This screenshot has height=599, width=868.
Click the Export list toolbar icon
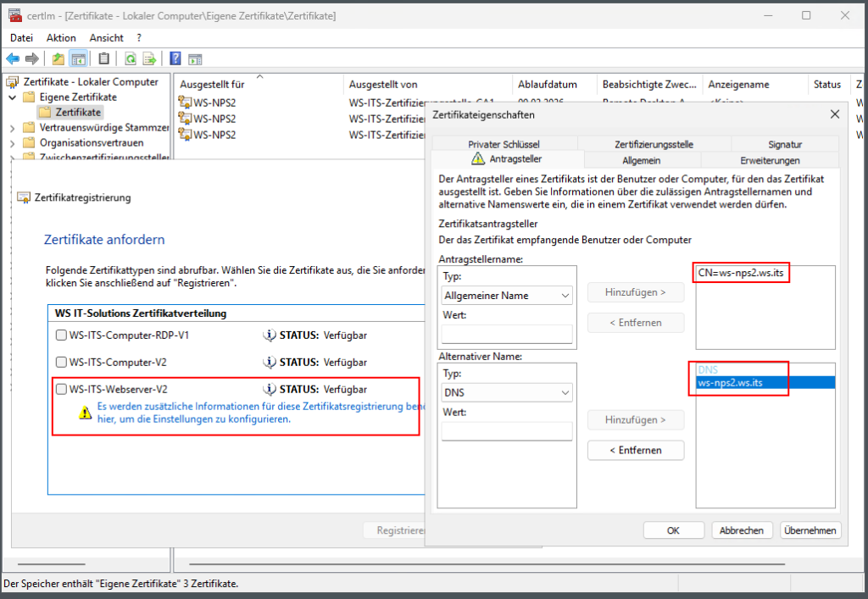pos(149,58)
